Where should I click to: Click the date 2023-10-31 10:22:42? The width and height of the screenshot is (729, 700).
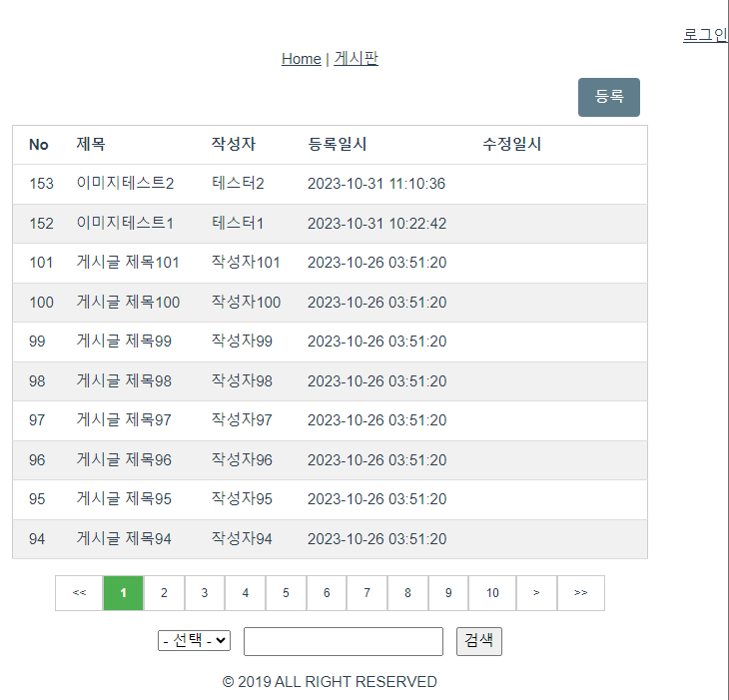pos(376,224)
